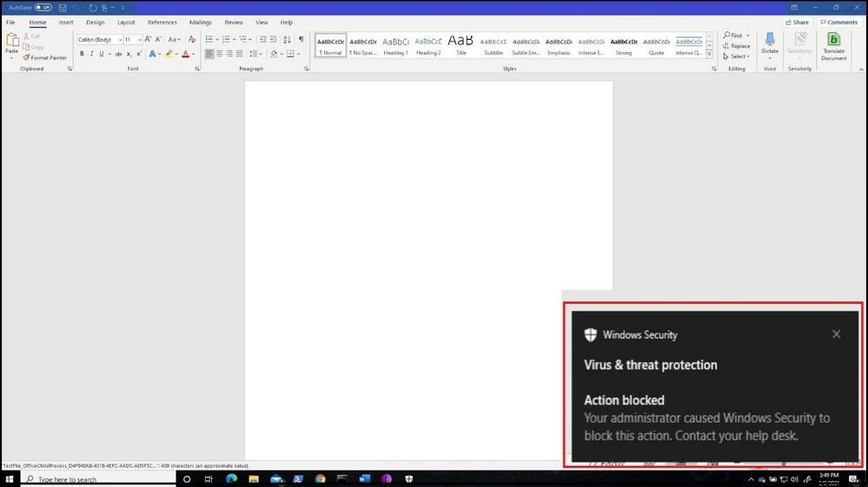
Task: Apply red font color
Action: pyautogui.click(x=185, y=54)
